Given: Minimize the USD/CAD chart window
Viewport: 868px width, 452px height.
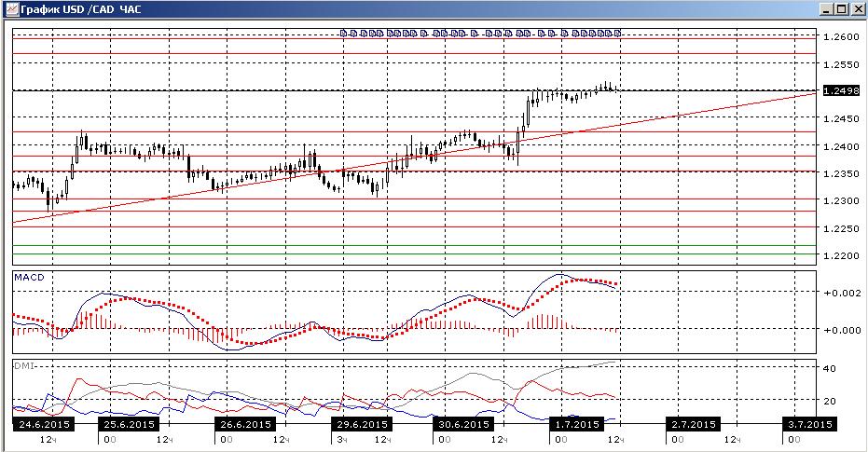Looking at the screenshot, I should tap(827, 9).
